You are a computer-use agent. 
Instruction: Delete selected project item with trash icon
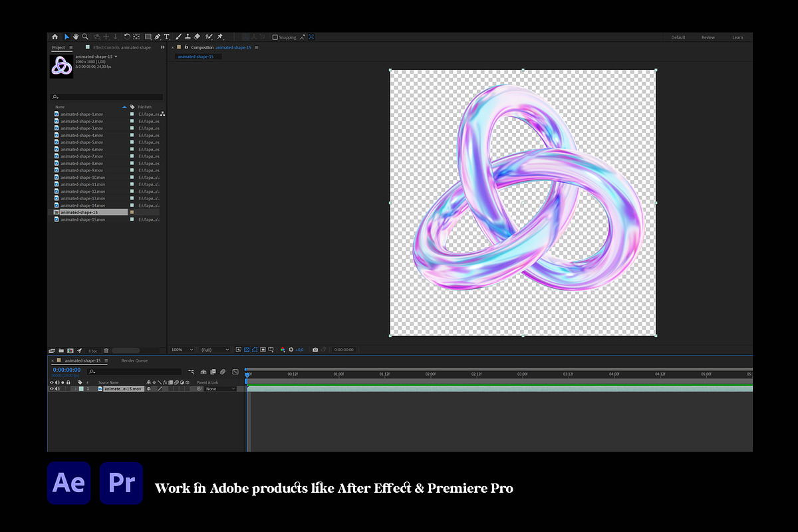106,350
